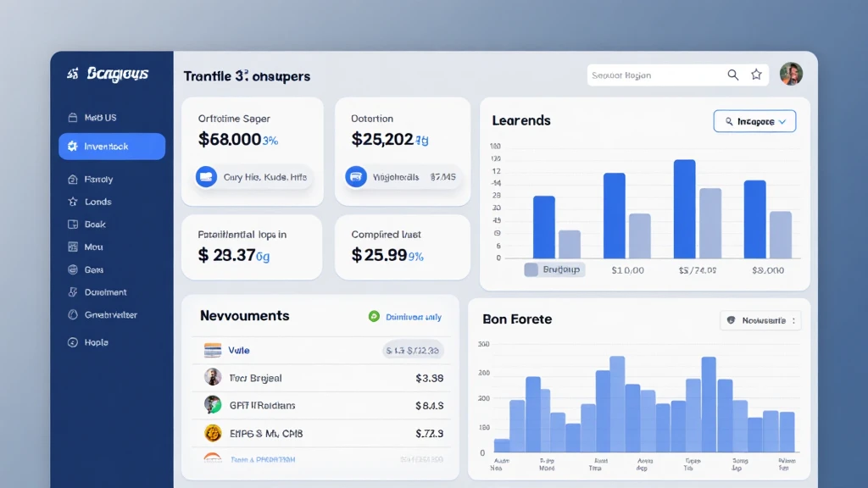This screenshot has height=488, width=868.
Task: Click the shield icon in Nooiwoarife button
Action: click(731, 320)
